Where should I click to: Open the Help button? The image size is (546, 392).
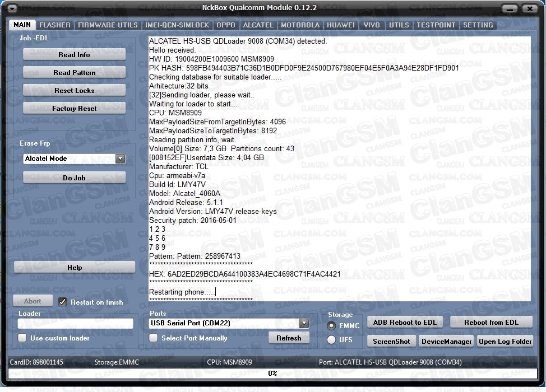(75, 267)
